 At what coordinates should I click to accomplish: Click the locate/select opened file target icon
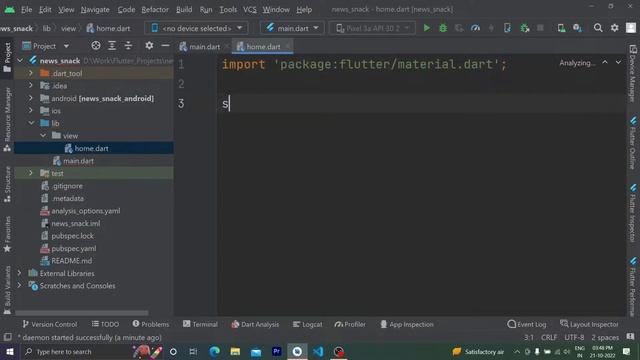[x=96, y=46]
